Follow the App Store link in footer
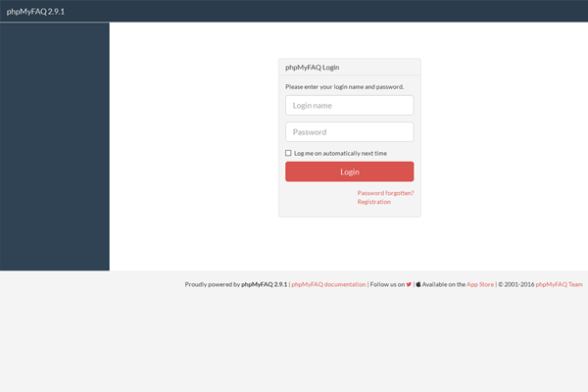588x392 pixels. tap(480, 284)
